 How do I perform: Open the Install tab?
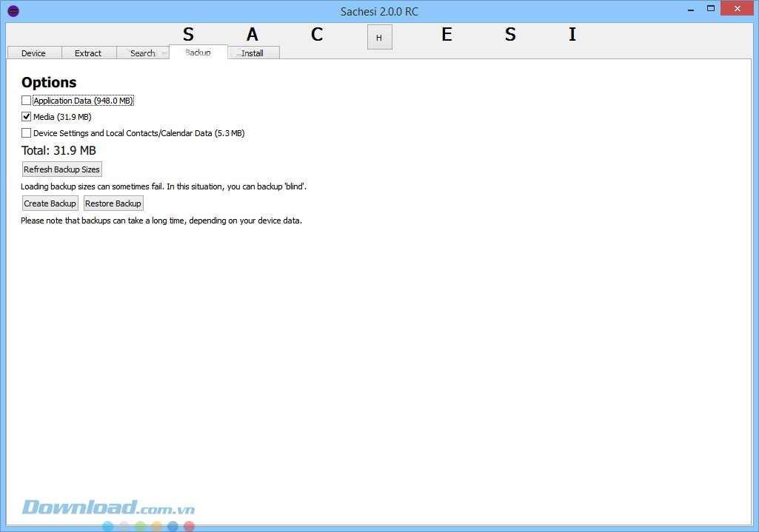[253, 53]
